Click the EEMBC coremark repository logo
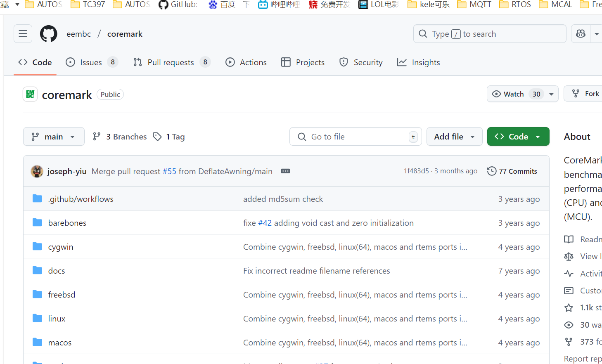 [x=30, y=95]
